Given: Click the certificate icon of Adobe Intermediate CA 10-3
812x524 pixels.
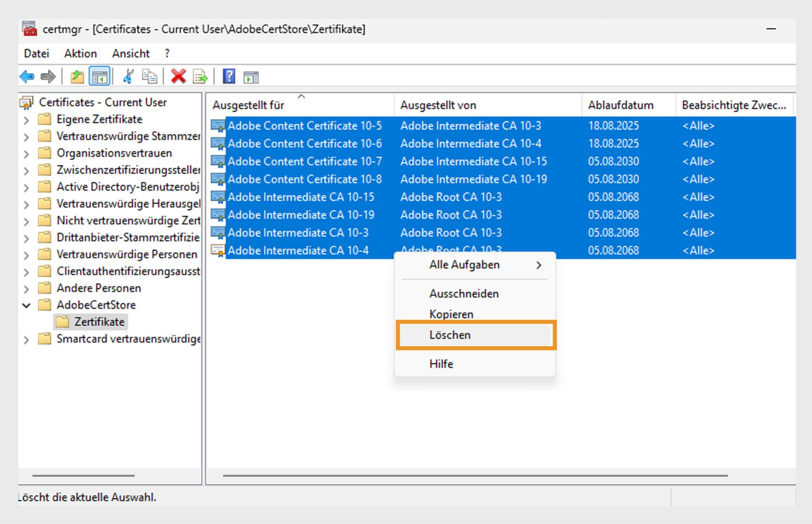Looking at the screenshot, I should 218,232.
